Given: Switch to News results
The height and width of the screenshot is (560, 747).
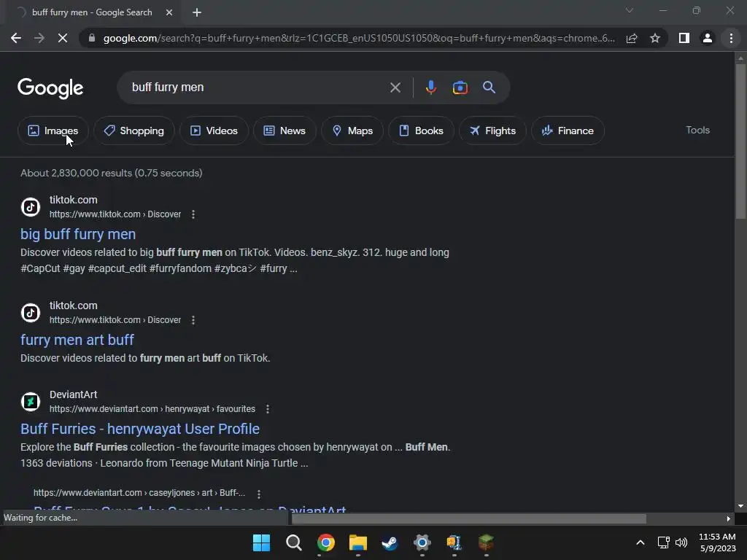Looking at the screenshot, I should tap(285, 131).
